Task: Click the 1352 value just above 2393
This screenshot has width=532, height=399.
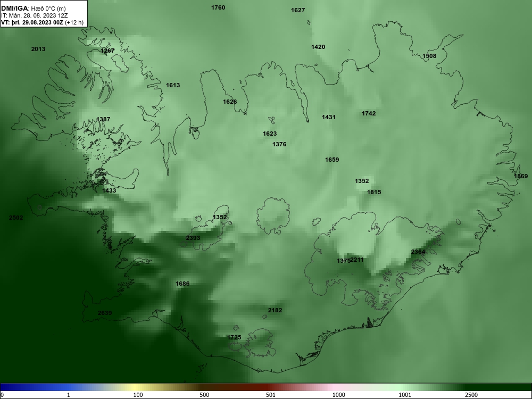Action: click(220, 217)
